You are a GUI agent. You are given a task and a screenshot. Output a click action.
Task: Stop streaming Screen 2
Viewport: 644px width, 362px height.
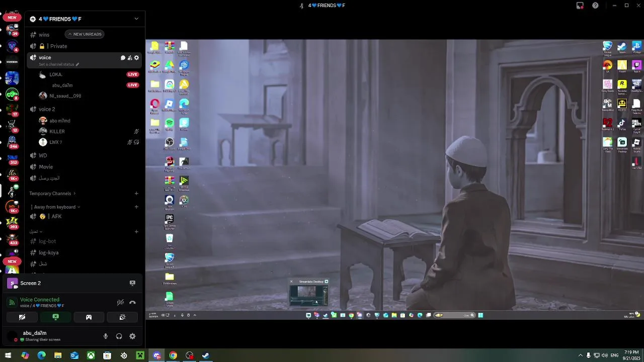coord(132,283)
